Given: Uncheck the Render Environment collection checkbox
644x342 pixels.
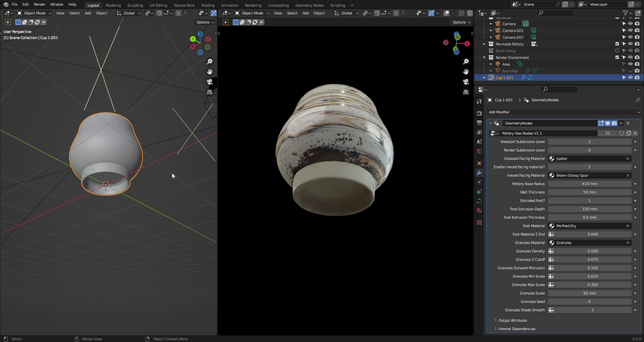Looking at the screenshot, I should [x=617, y=58].
